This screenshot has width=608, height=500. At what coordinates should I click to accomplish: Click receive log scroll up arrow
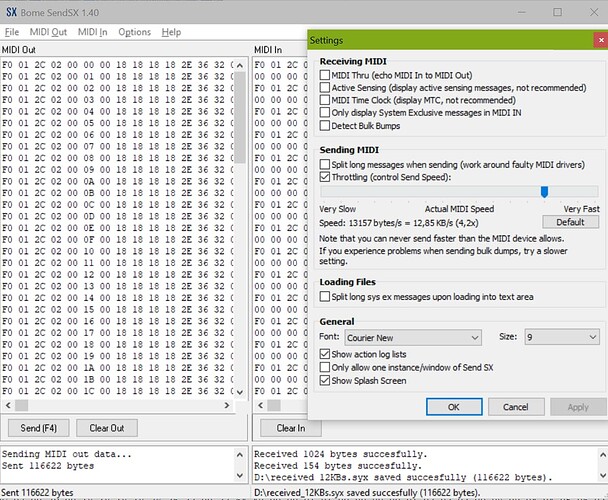(603, 455)
